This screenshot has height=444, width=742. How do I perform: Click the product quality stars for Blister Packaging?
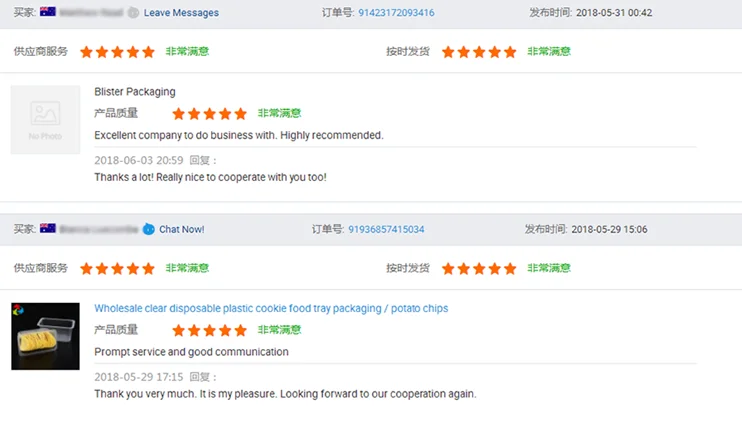209,114
